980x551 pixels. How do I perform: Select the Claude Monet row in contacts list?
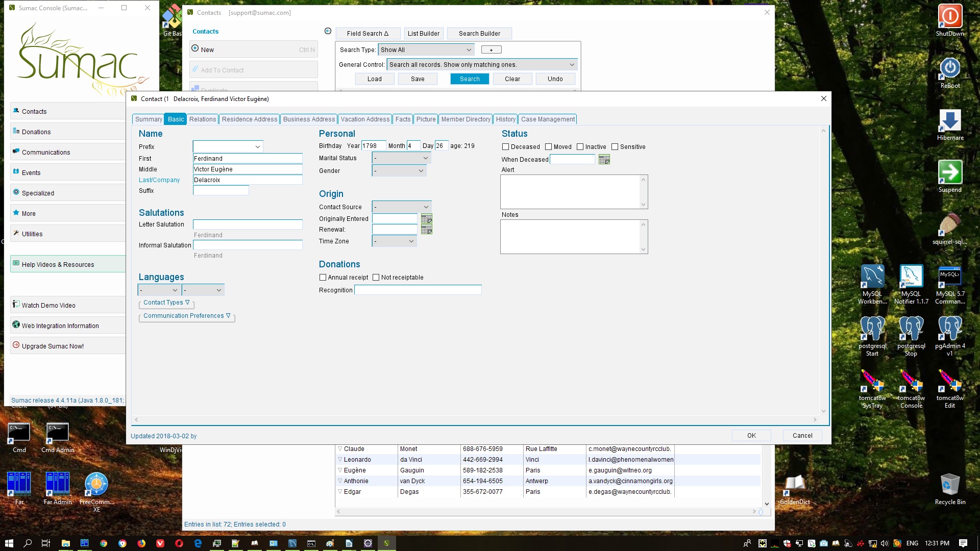(x=547, y=449)
